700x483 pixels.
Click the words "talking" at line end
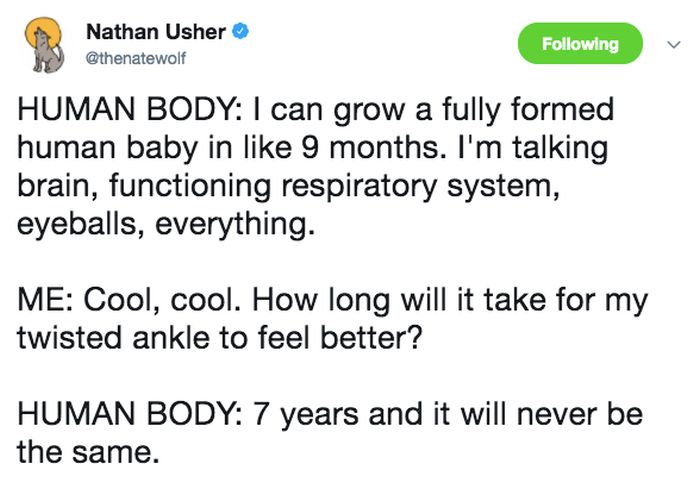pos(560,148)
